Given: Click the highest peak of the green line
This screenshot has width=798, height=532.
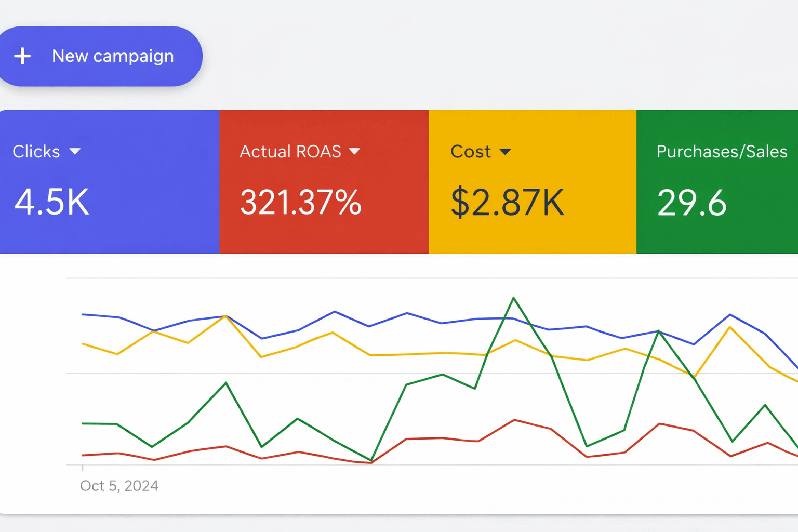Looking at the screenshot, I should [x=513, y=298].
